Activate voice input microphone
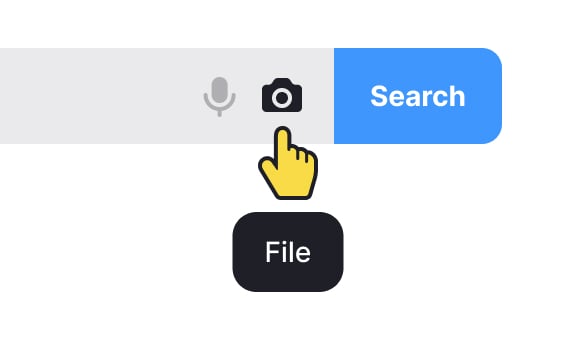This screenshot has height=360, width=576. pyautogui.click(x=220, y=96)
